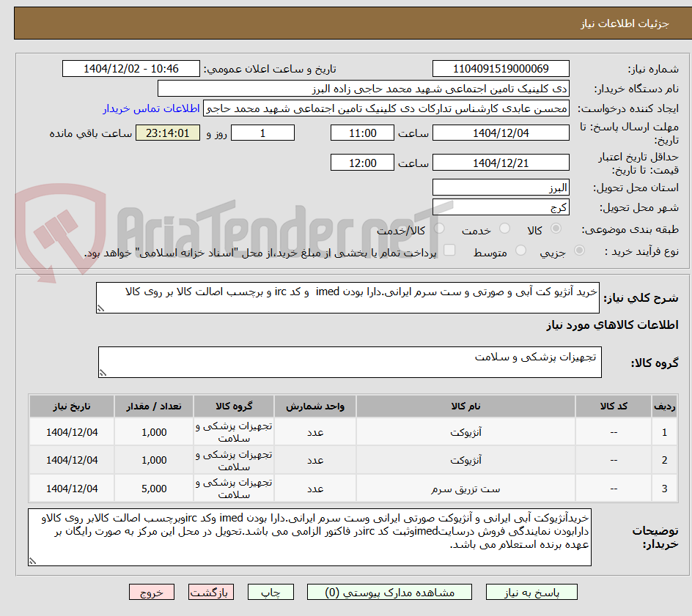Screen dimensions: 692x616
Task: Select the کالا radio button
Action: click(x=556, y=229)
